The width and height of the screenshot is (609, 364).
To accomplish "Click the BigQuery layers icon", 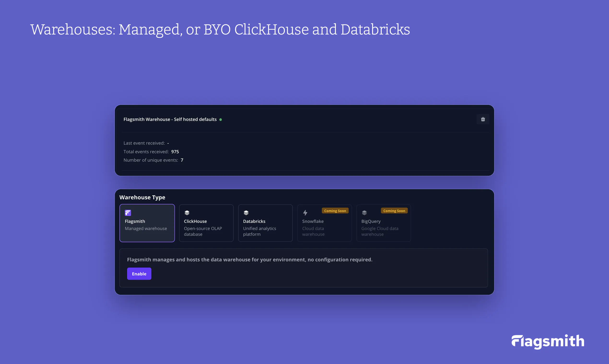I will coord(364,213).
